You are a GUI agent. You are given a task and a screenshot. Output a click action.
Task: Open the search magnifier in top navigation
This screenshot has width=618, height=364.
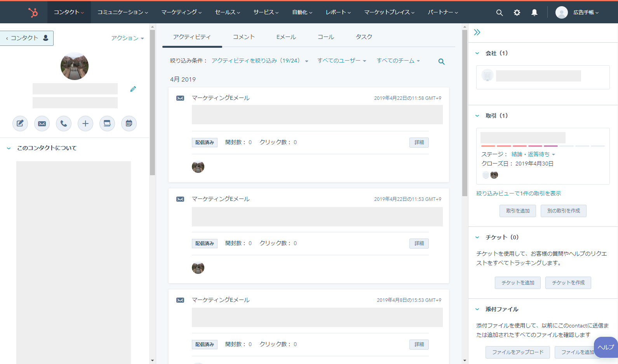click(x=500, y=12)
